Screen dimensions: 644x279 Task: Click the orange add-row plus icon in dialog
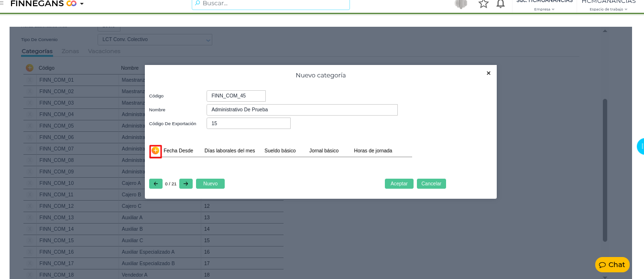[155, 150]
